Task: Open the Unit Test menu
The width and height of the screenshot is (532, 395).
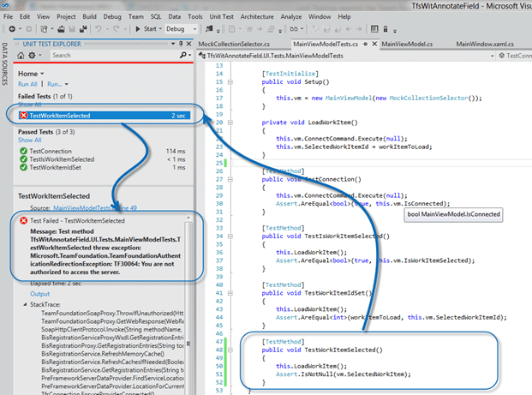Action: click(222, 16)
